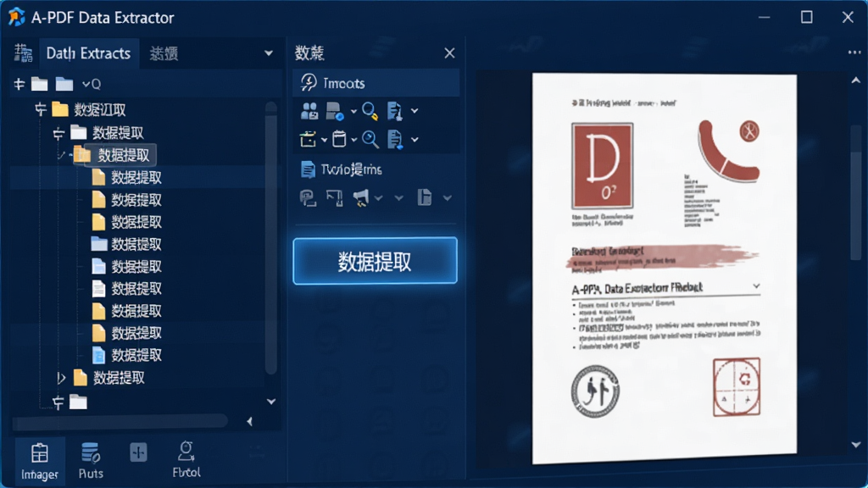Click the plain magnifier zoom icon
The width and height of the screenshot is (868, 488).
(x=370, y=140)
